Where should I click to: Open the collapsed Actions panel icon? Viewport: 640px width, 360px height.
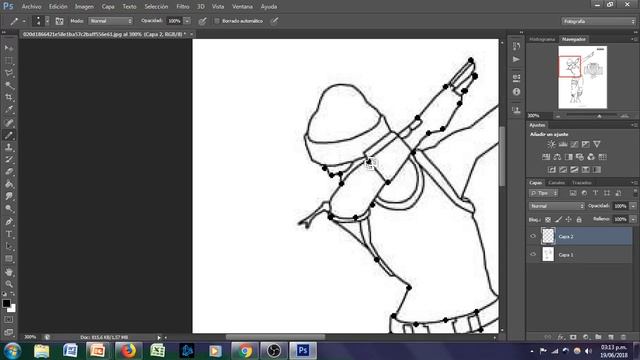point(516,60)
